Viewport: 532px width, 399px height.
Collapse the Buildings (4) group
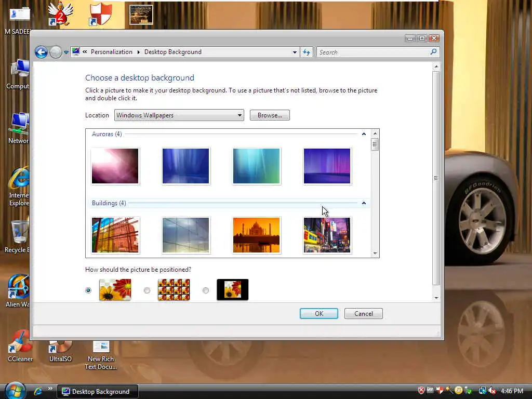click(364, 203)
